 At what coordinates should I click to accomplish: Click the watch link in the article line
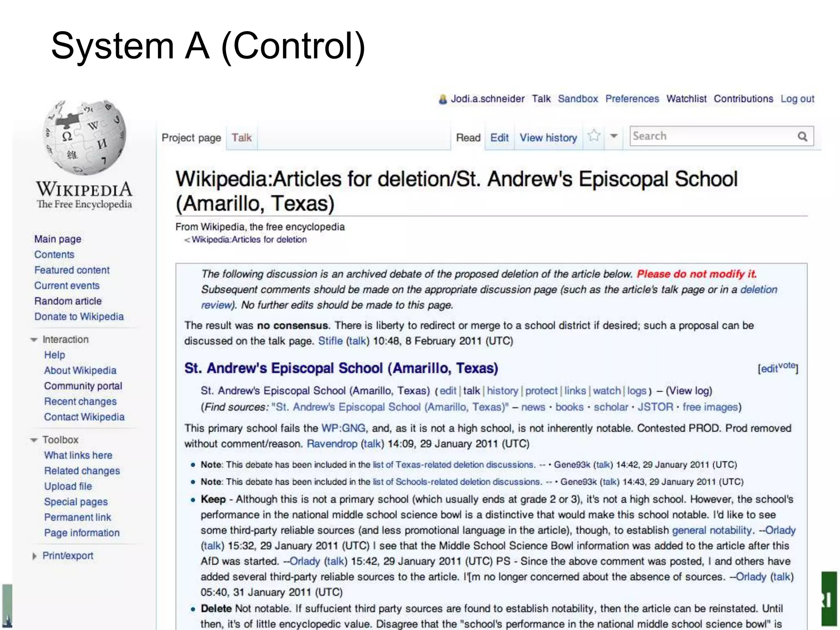click(607, 391)
